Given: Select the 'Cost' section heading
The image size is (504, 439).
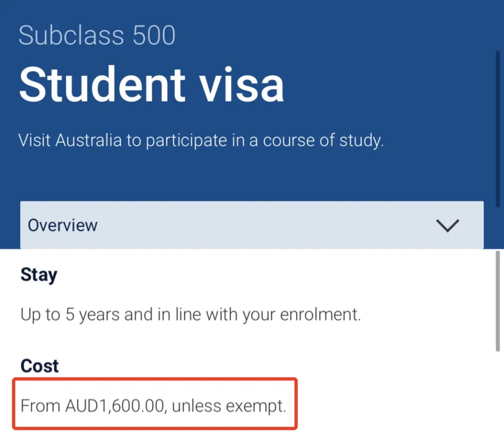Looking at the screenshot, I should click(40, 366).
